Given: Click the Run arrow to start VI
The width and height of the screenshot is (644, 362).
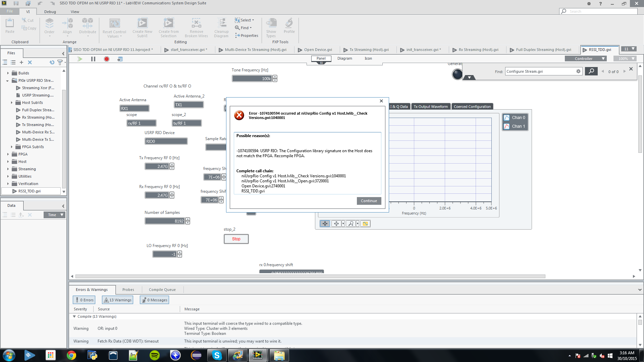Looking at the screenshot, I should click(x=79, y=59).
